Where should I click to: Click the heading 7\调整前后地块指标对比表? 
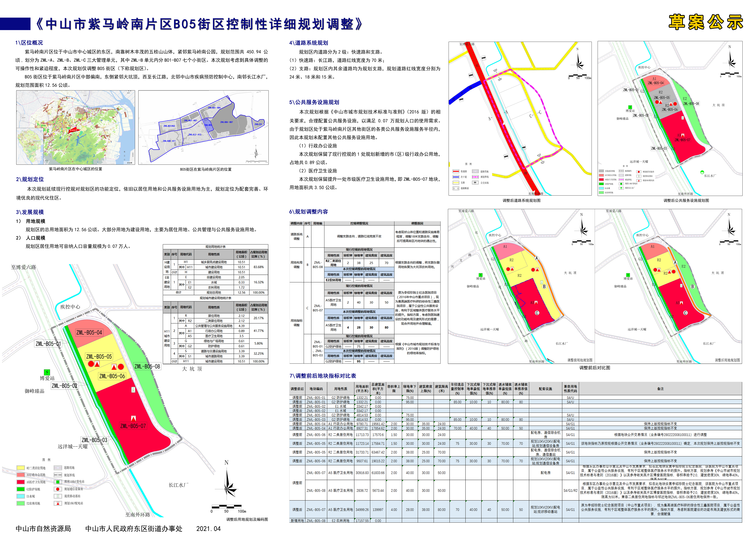coord(323,376)
